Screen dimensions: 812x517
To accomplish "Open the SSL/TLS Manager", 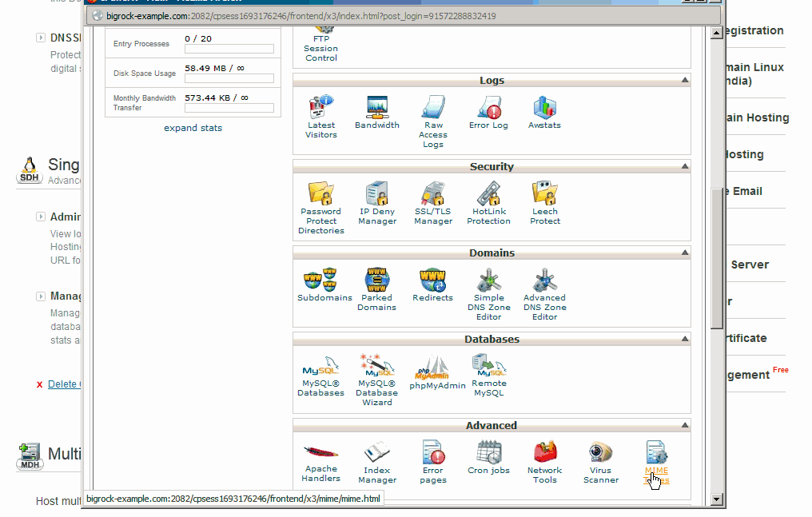I will 432,198.
